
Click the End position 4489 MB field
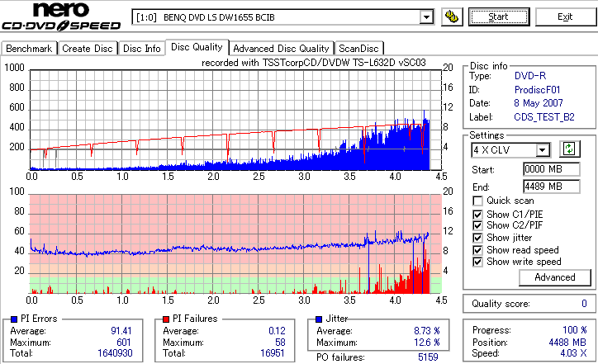click(552, 187)
